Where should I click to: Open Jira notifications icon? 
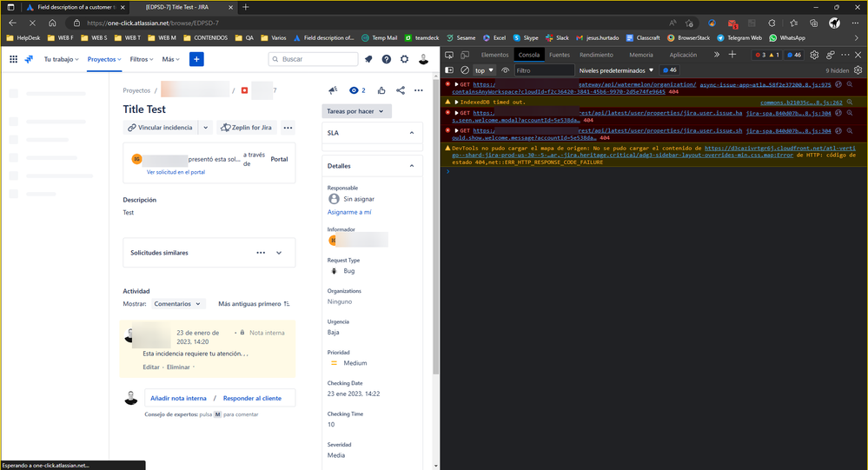368,59
